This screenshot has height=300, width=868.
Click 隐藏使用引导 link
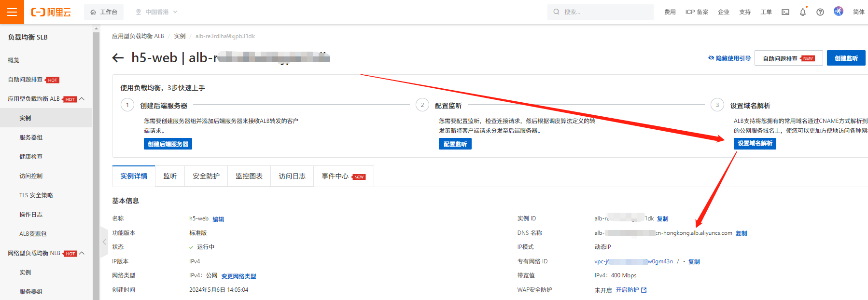click(729, 58)
